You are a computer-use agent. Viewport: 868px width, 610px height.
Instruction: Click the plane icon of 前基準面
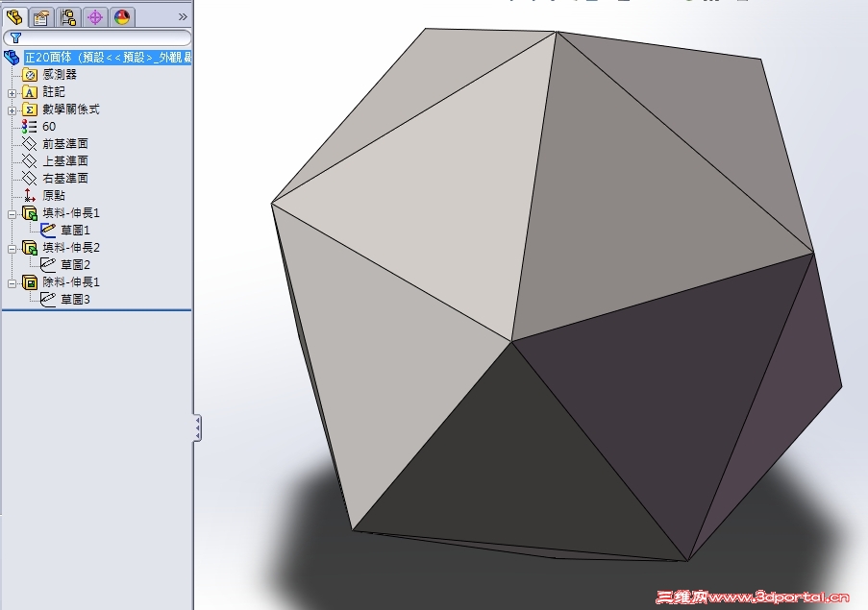[29, 144]
